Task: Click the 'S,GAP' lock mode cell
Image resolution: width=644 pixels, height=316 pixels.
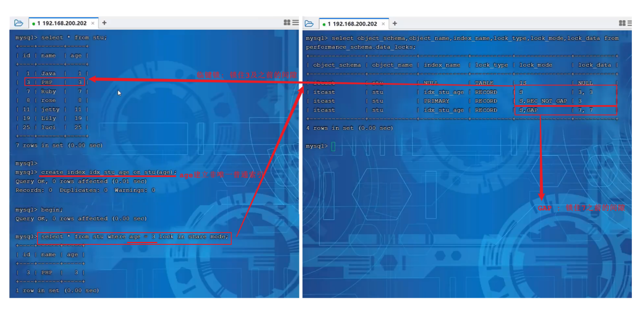Action: tap(528, 110)
